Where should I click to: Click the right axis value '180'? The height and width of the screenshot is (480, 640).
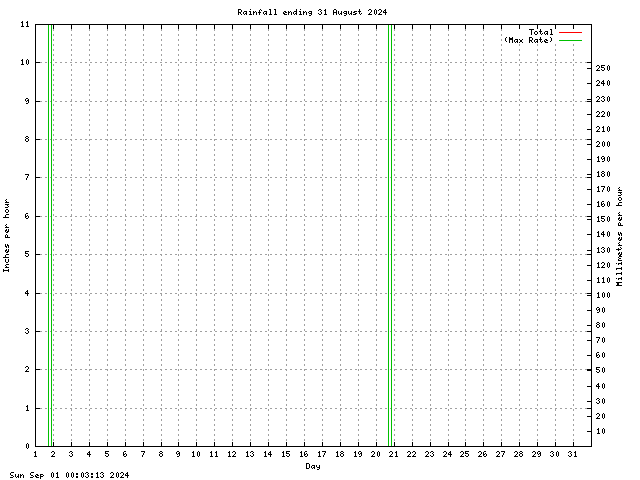(603, 174)
